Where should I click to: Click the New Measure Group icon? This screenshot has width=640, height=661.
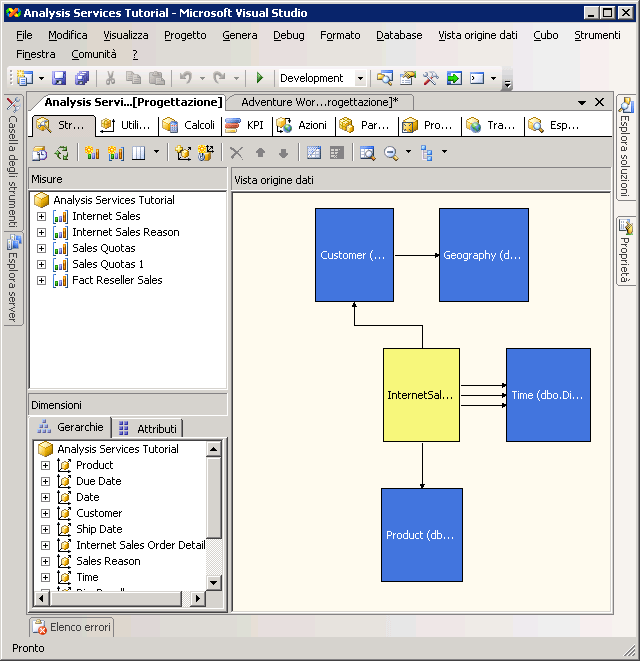(116, 153)
